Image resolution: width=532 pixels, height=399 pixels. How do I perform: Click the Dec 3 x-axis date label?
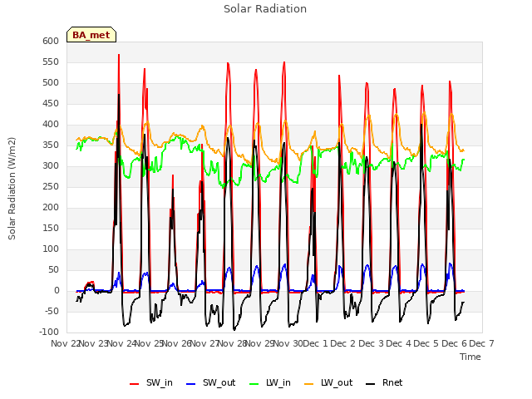click(x=371, y=343)
